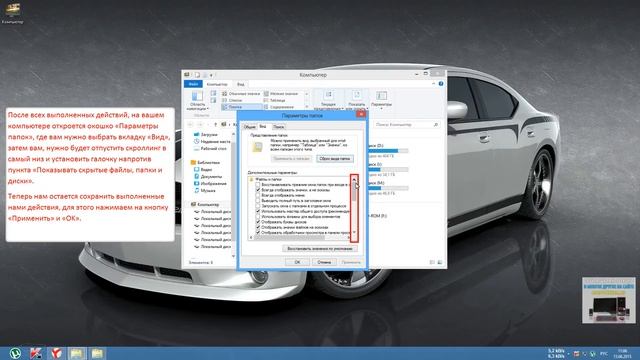Open uTorrent from the taskbar
This screenshot has height=360, width=640.
[x=15, y=353]
